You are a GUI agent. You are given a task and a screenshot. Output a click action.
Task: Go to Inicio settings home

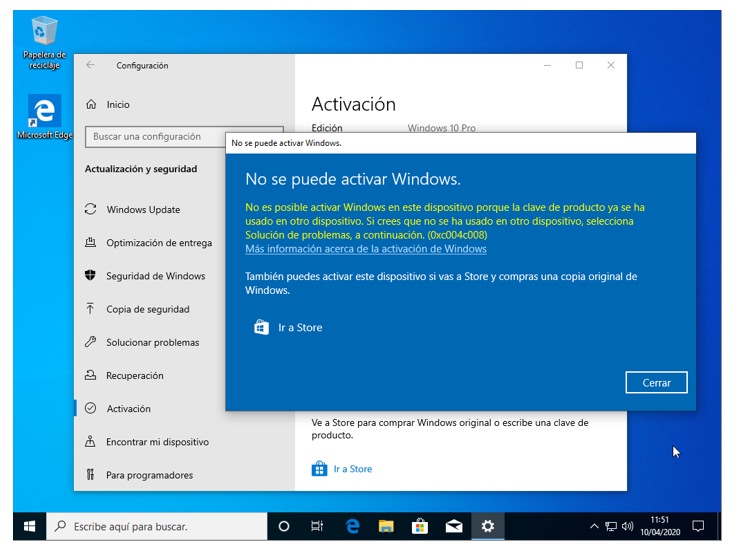(118, 104)
